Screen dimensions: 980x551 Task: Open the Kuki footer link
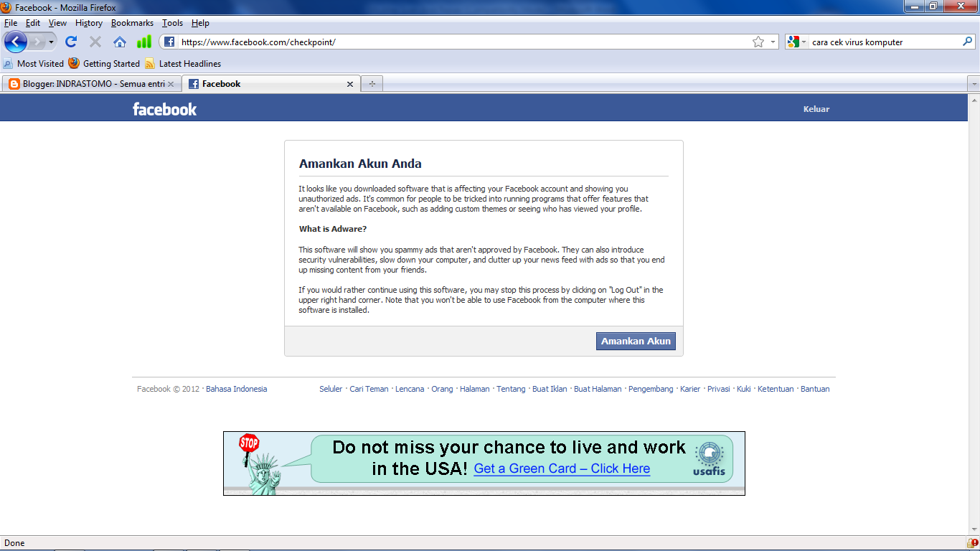pyautogui.click(x=744, y=389)
